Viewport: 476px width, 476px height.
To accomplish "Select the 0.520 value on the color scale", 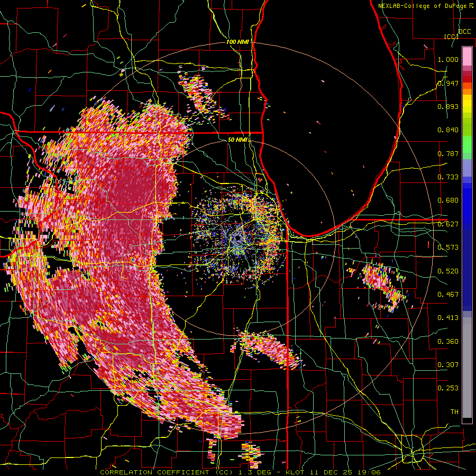I will point(448,271).
